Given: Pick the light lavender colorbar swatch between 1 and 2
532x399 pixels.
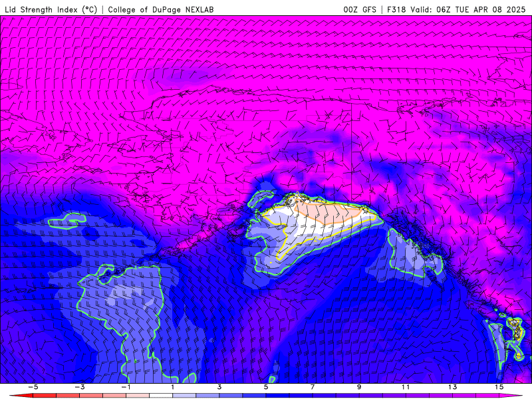Looking at the screenshot, I should point(184,396).
